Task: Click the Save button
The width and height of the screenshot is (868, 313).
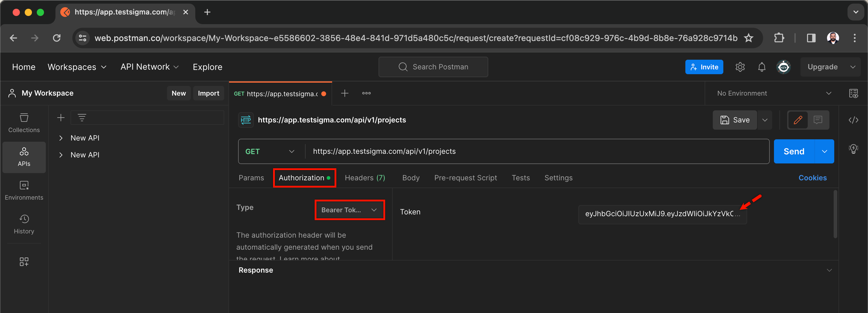Action: point(734,120)
